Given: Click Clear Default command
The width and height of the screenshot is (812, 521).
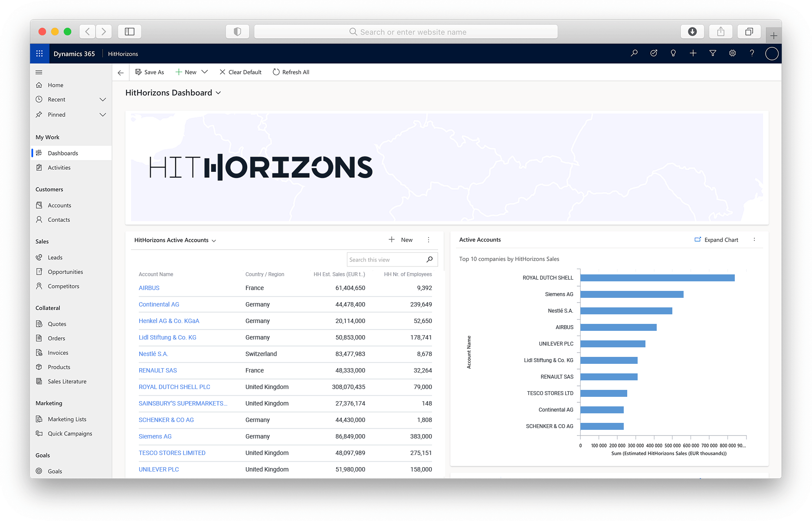Looking at the screenshot, I should point(240,72).
